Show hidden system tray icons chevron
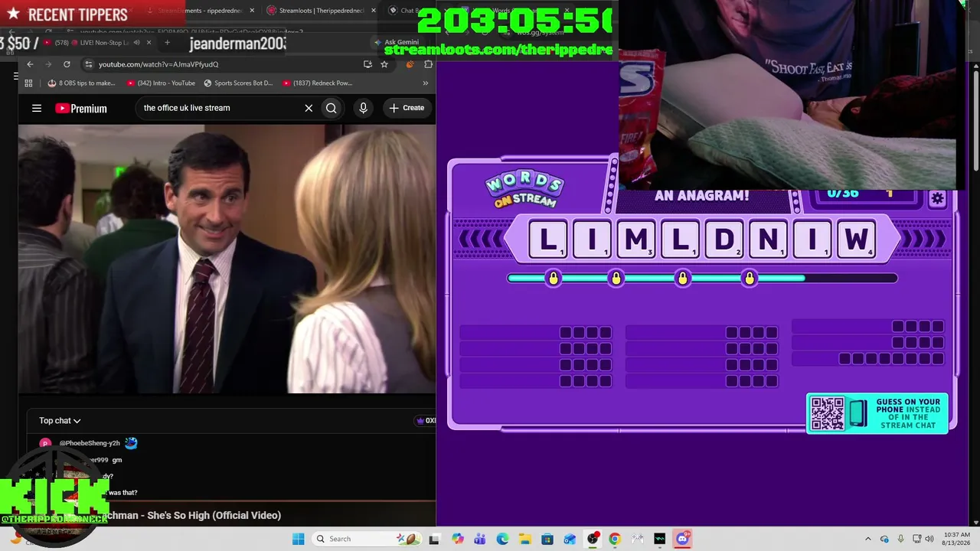The image size is (980, 551). pos(868,539)
